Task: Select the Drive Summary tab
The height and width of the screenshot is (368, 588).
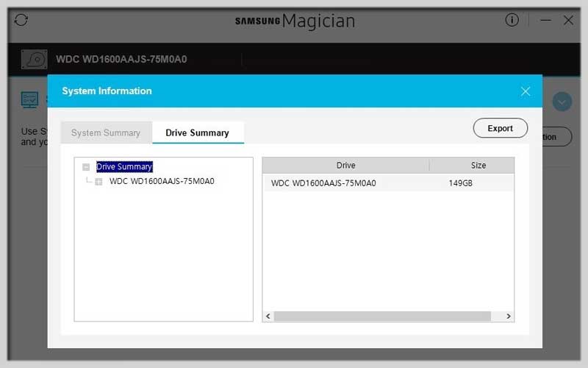Action: [x=198, y=132]
